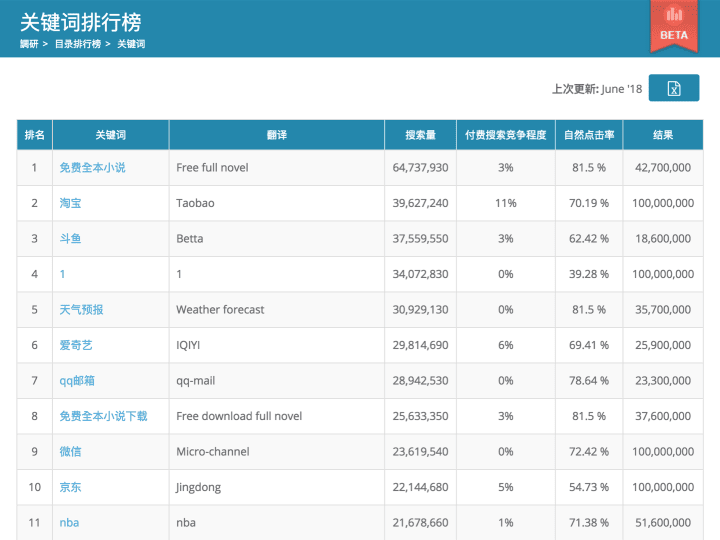The image size is (720, 540).
Task: Select the 爱奇艺 keyword link
Action: tap(76, 345)
